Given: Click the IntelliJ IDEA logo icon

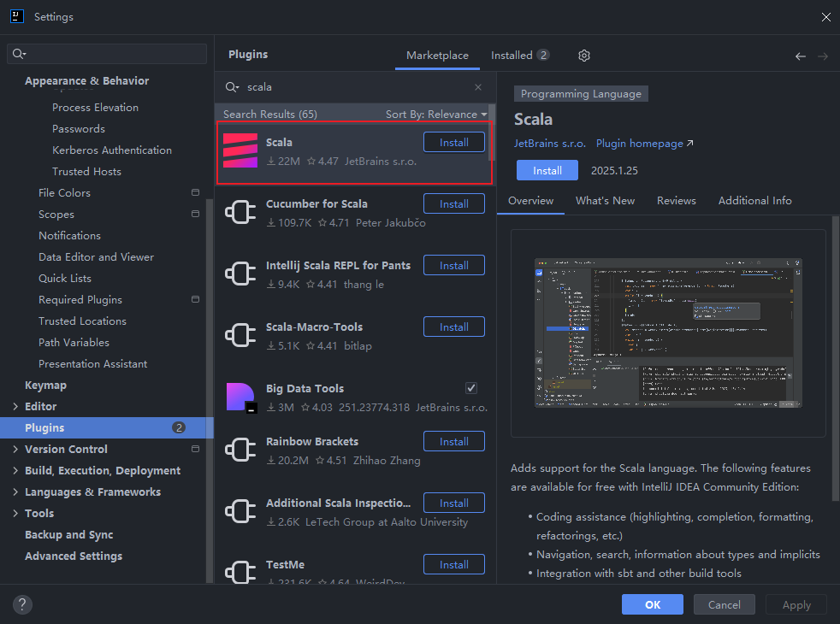Looking at the screenshot, I should 17,16.
